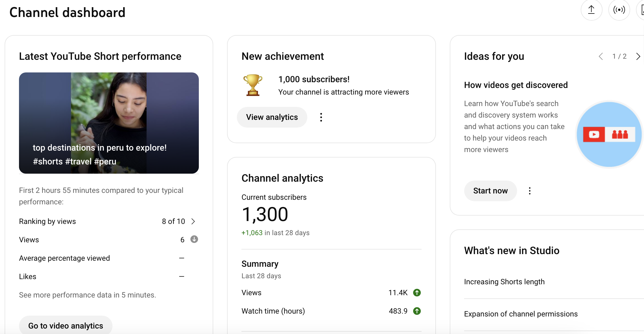The height and width of the screenshot is (334, 644).
Task: Click the 483.9 watch time value
Action: point(398,311)
